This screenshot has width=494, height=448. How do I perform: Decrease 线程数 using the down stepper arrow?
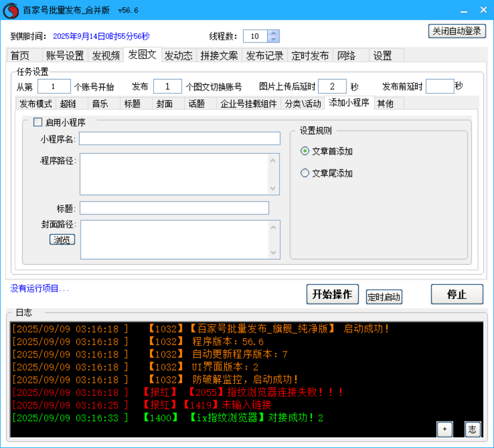273,39
